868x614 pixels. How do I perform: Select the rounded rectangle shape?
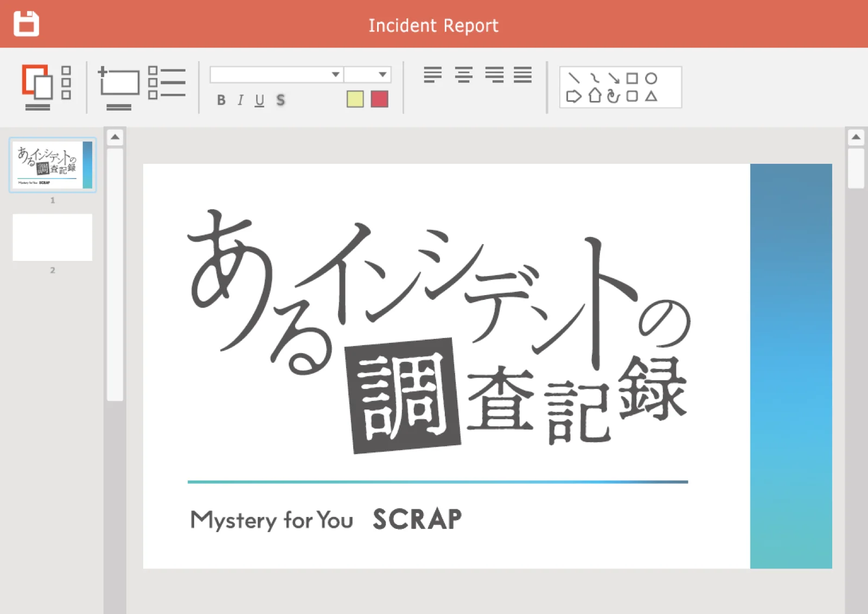(632, 96)
